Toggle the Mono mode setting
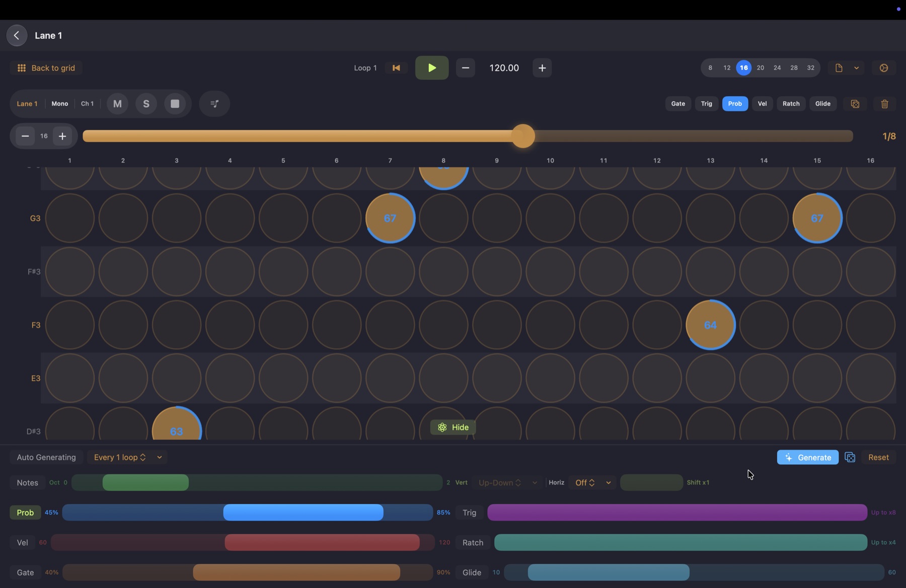The height and width of the screenshot is (588, 906). tap(59, 104)
